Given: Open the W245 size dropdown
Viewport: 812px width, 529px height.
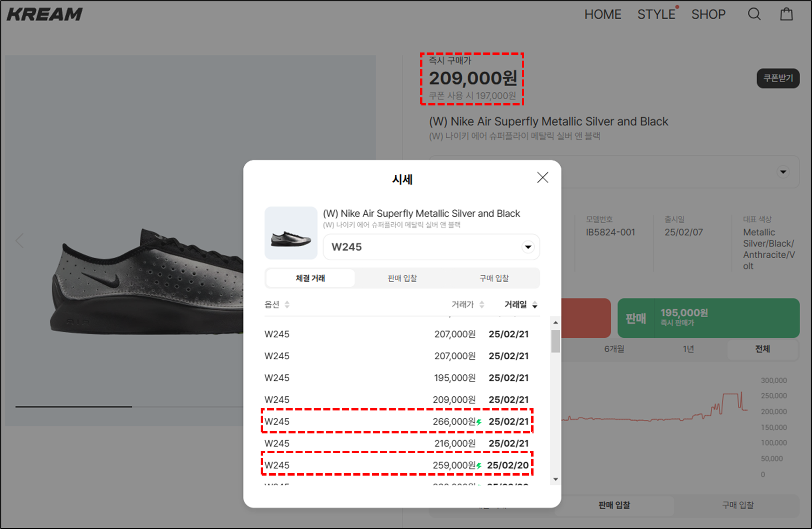Looking at the screenshot, I should pos(431,247).
